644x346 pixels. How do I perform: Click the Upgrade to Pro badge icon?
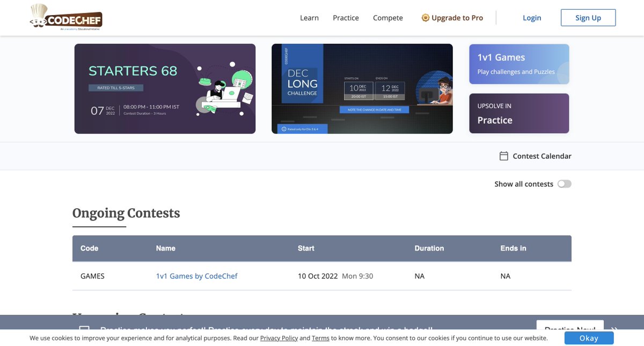426,18
